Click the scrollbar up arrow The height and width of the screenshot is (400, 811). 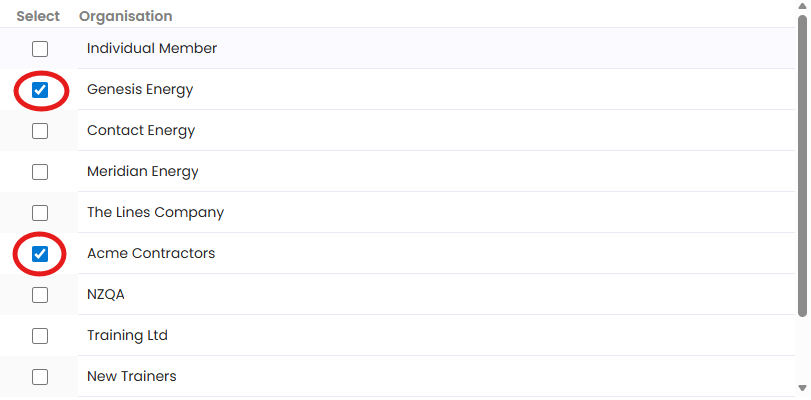[803, 8]
